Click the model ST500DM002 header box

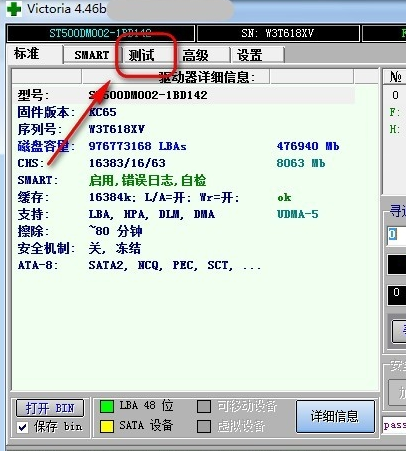(100, 33)
